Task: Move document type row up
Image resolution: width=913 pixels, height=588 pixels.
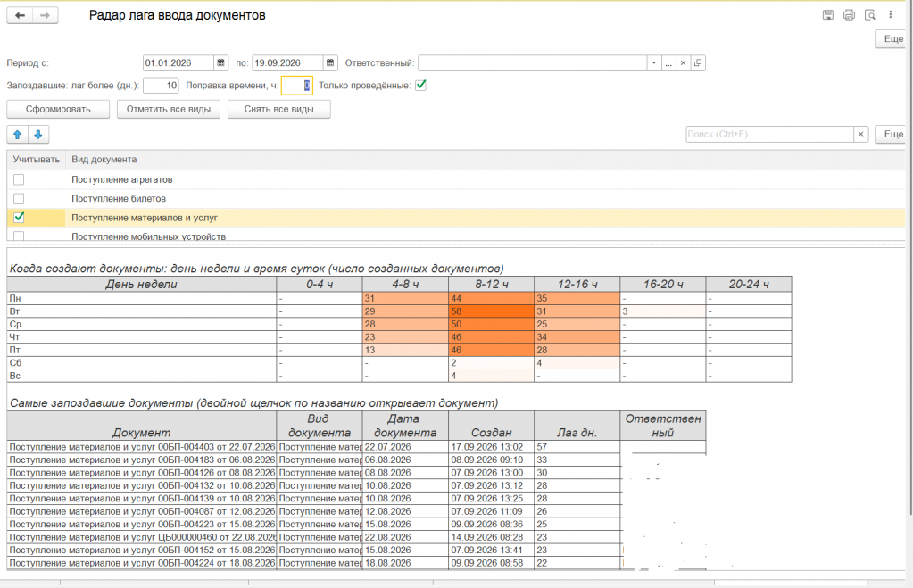Action: pos(18,135)
